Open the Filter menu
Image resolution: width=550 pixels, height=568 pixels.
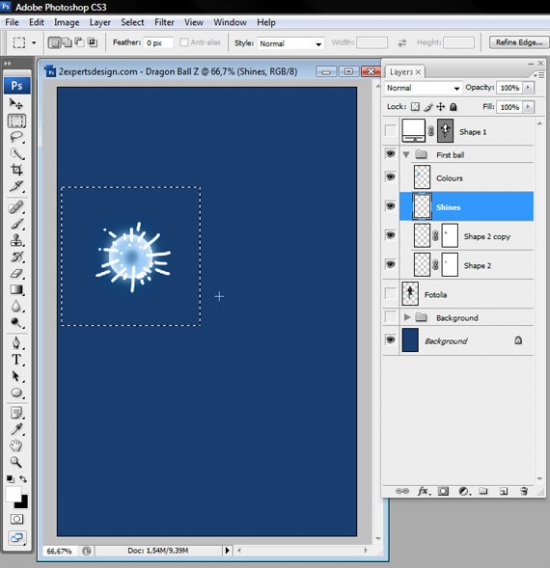click(x=164, y=22)
